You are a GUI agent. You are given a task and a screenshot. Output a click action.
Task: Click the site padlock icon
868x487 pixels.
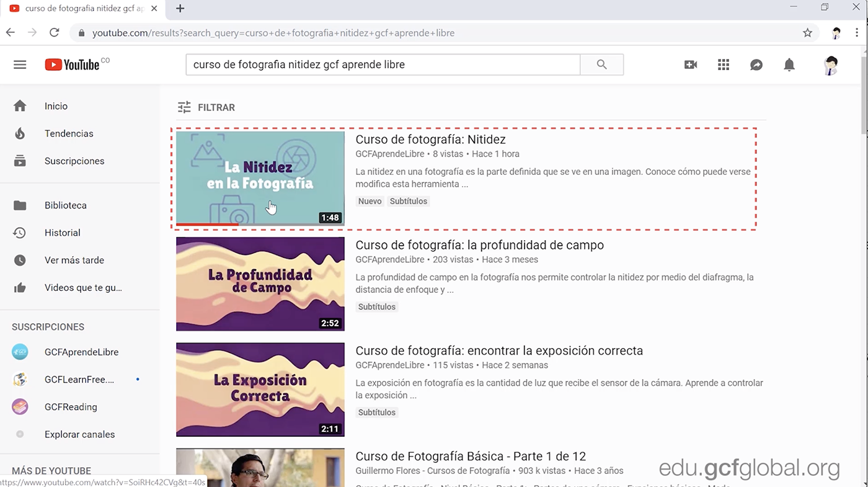point(81,33)
